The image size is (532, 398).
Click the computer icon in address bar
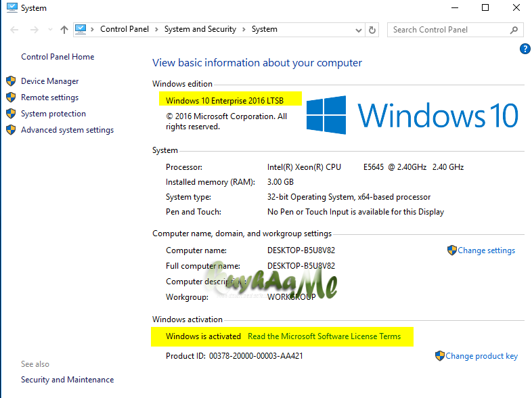coord(81,30)
